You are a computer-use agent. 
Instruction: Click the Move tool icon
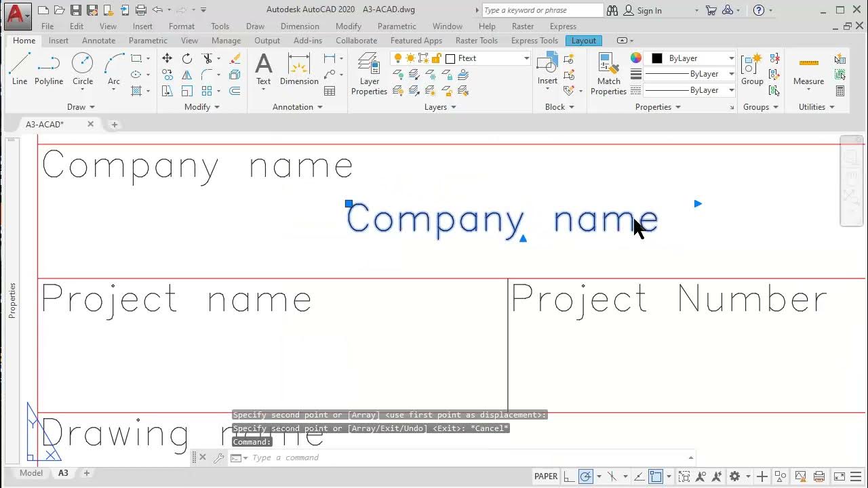tap(167, 58)
